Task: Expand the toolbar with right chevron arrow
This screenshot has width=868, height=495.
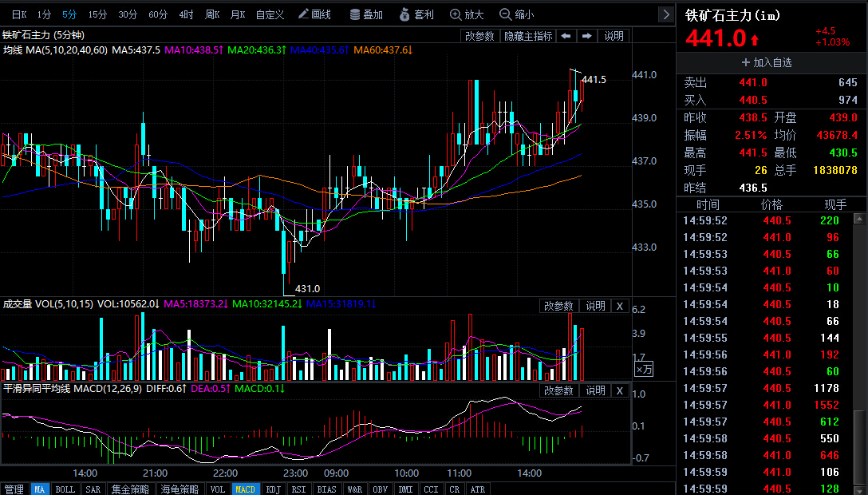Action: [x=665, y=14]
